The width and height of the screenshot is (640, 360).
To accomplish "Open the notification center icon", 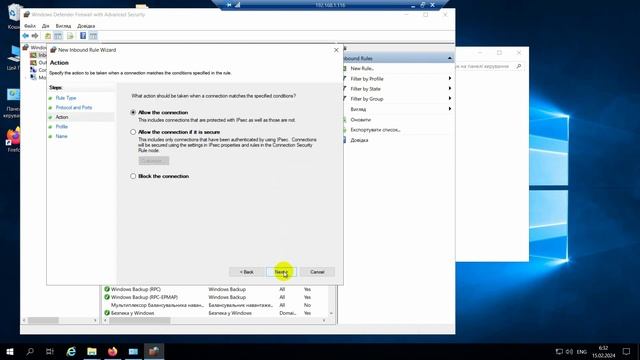I will coord(627,351).
